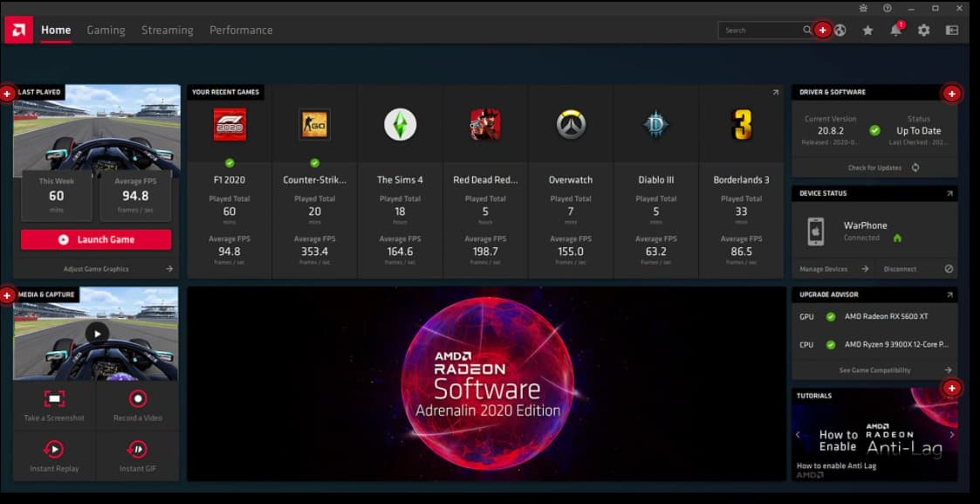Click the search magnifier icon
The image size is (980, 504).
[807, 30]
